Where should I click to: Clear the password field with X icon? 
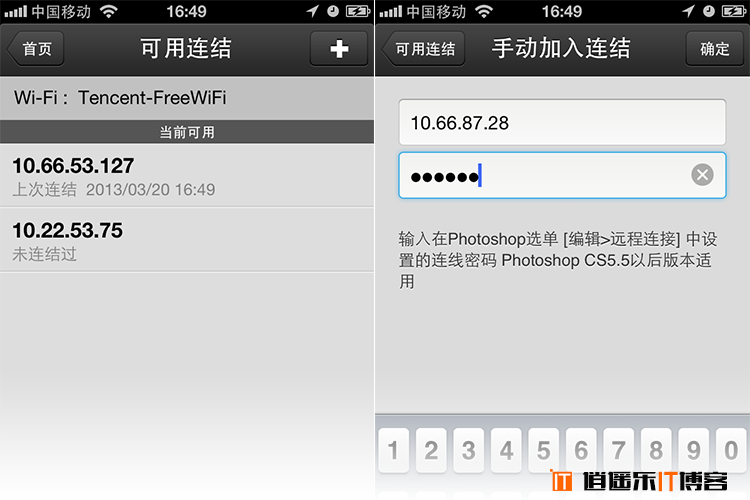(702, 175)
